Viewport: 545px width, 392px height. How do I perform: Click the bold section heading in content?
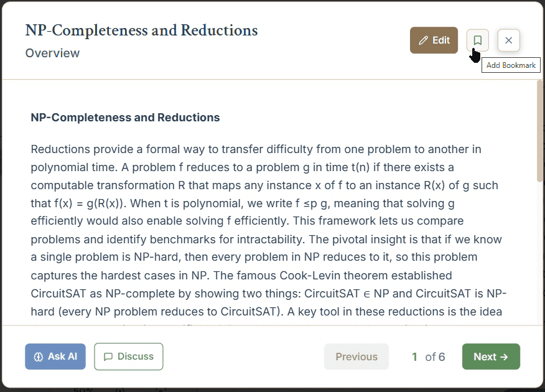click(125, 117)
